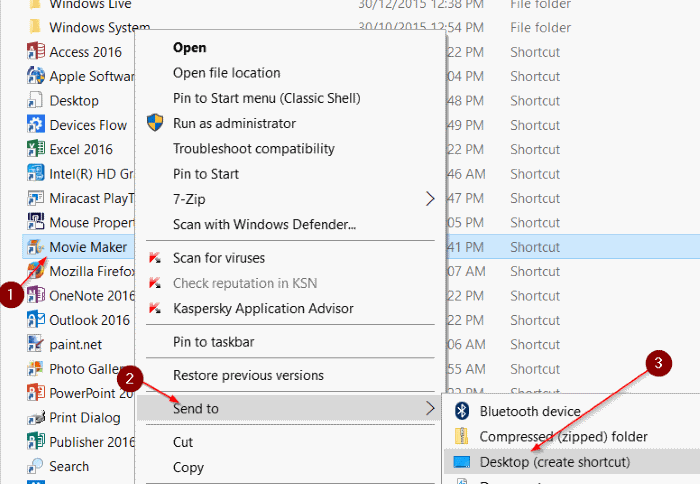
Task: Click the Kaspersky Scan for viruses icon
Action: click(155, 258)
